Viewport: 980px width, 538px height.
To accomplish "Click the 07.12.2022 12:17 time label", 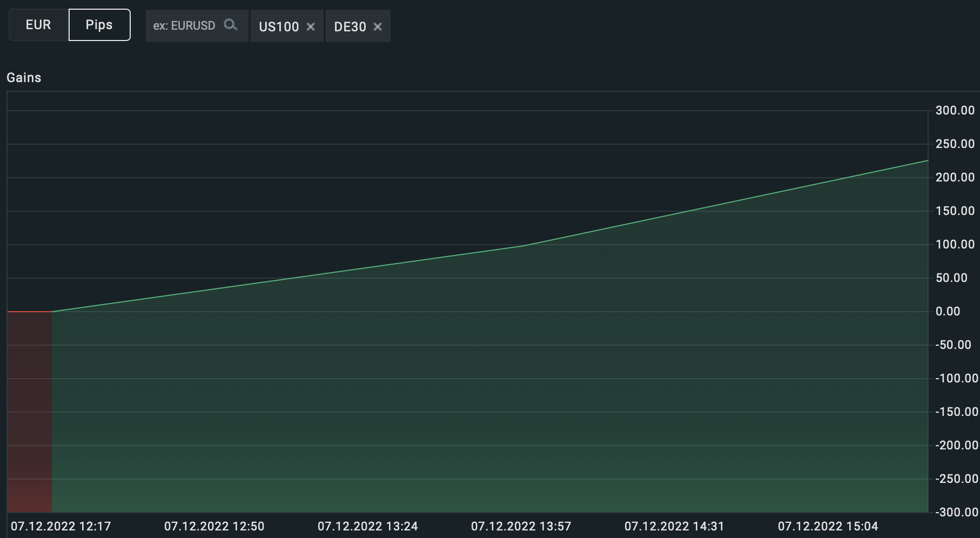I will click(61, 526).
